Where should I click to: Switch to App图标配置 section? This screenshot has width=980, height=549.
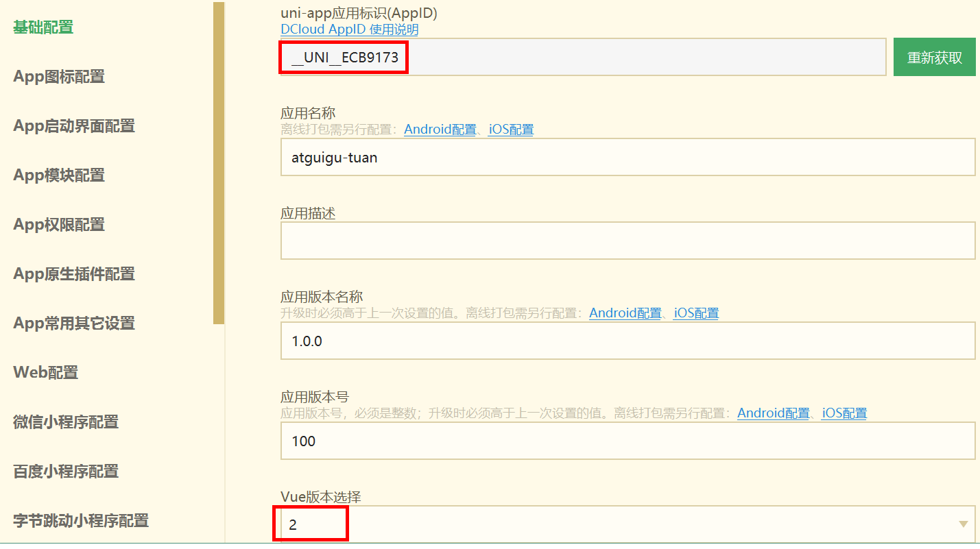click(59, 77)
